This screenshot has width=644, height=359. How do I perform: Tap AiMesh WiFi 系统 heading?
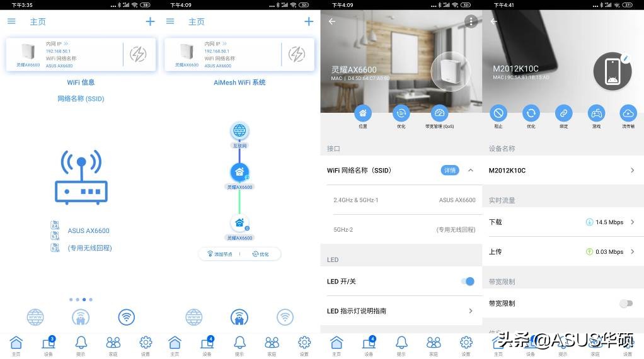coord(239,83)
